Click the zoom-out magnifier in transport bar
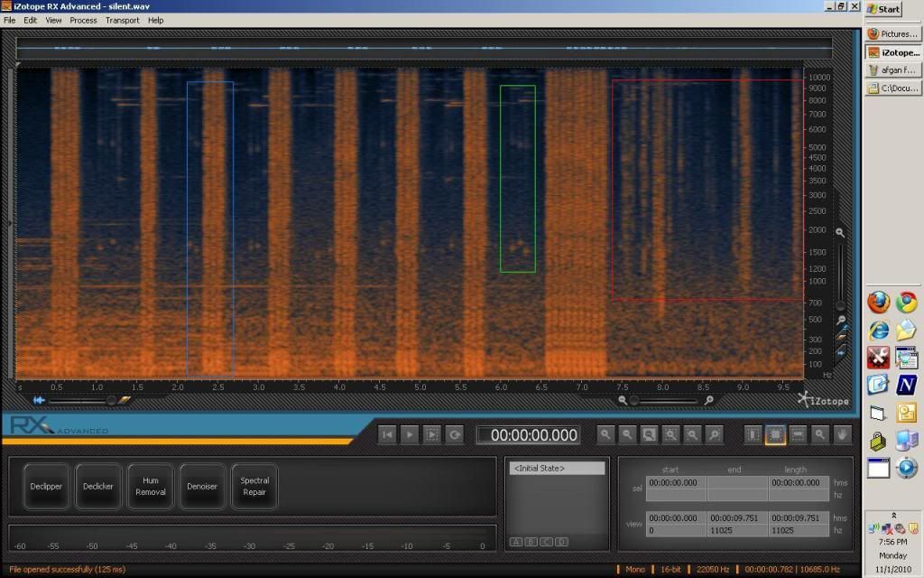The image size is (924, 578). point(627,434)
